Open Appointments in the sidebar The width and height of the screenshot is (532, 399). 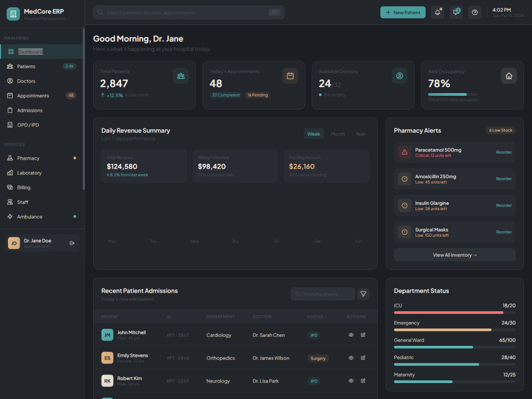(41, 95)
